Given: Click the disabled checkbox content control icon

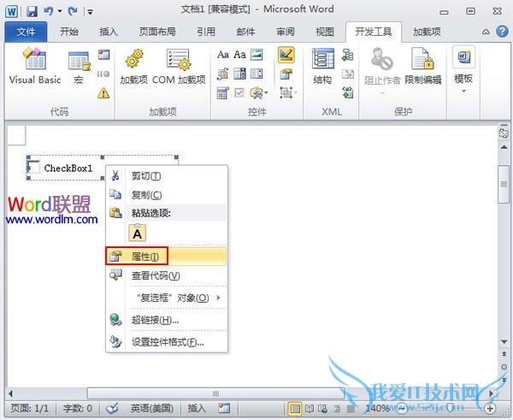Looking at the screenshot, I should (239, 93).
